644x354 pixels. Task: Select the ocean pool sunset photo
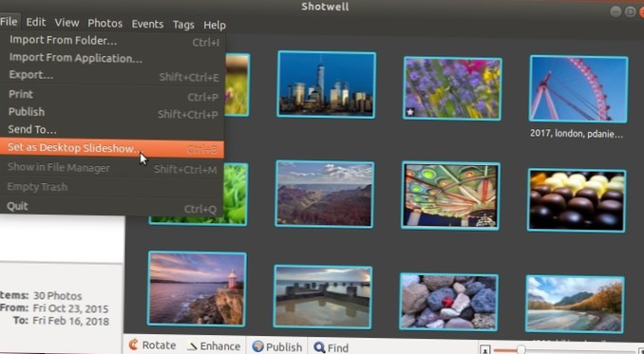point(323,296)
